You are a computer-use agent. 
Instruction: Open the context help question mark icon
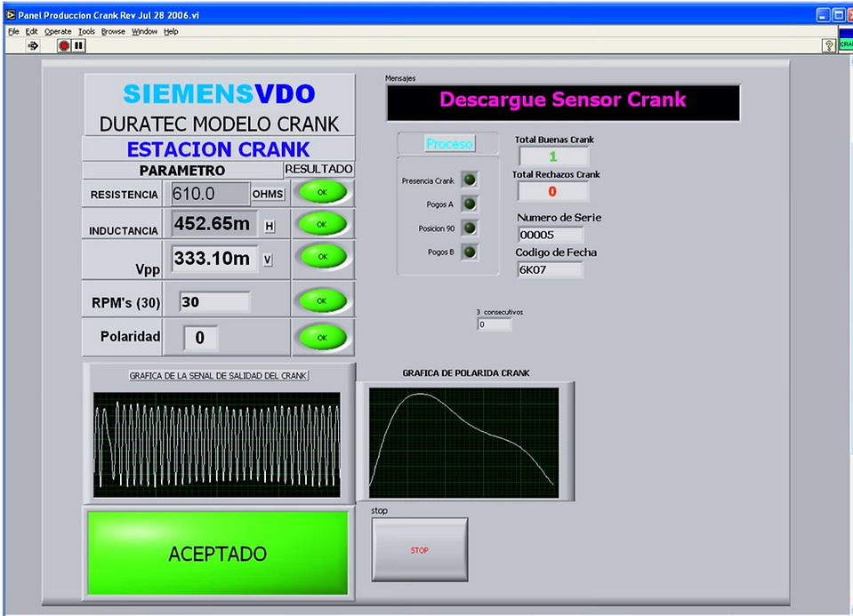[828, 45]
